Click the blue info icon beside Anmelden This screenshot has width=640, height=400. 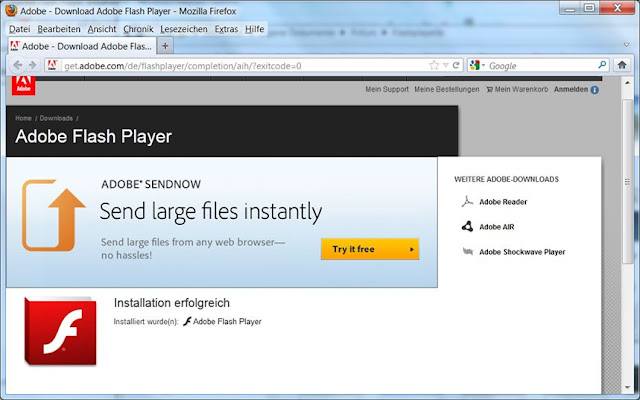click(595, 90)
